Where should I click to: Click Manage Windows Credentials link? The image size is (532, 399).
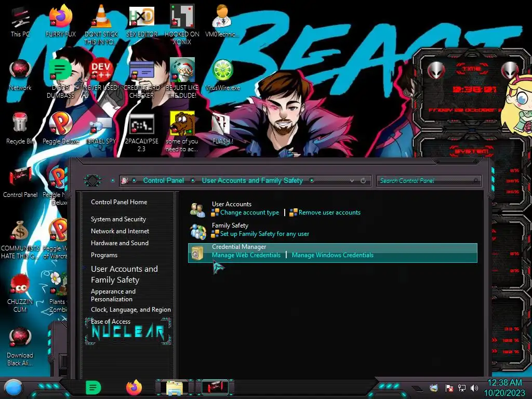point(332,255)
